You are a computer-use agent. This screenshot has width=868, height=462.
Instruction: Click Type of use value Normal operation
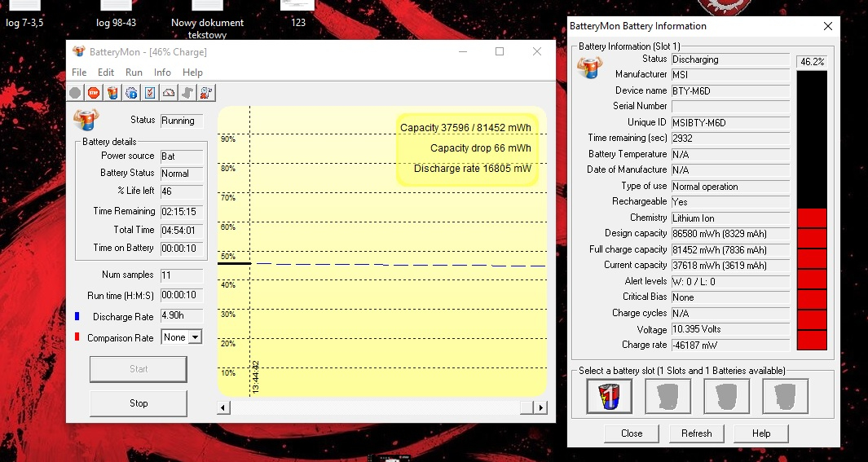pos(730,187)
